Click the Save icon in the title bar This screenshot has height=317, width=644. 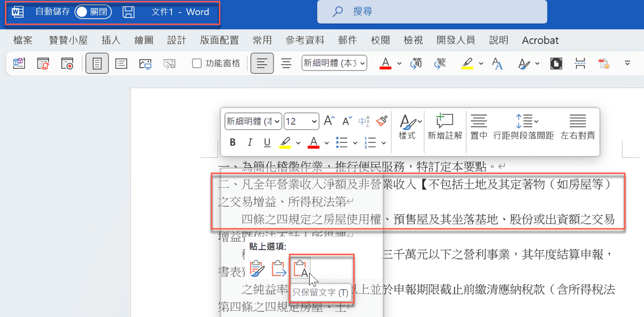[x=128, y=12]
